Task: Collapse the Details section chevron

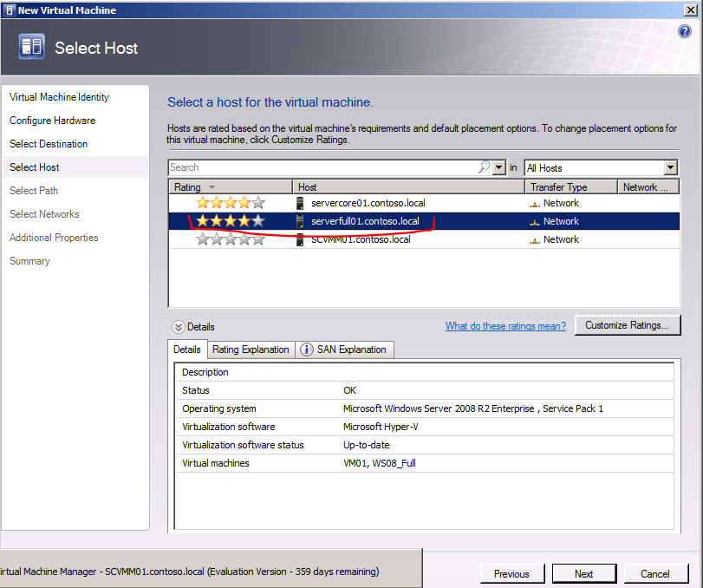Action: tap(178, 326)
